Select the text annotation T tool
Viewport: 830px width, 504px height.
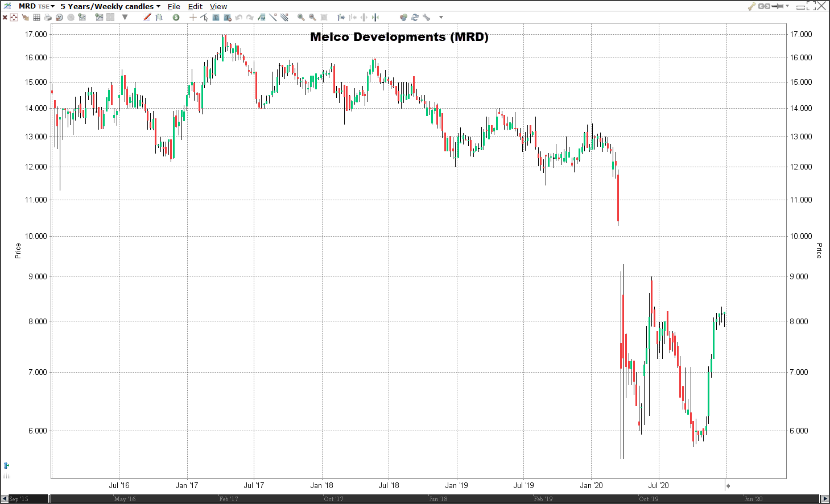[x=216, y=17]
